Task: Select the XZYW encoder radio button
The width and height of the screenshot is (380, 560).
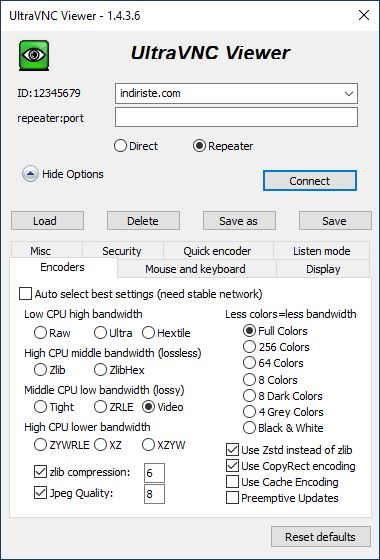Action: (148, 445)
